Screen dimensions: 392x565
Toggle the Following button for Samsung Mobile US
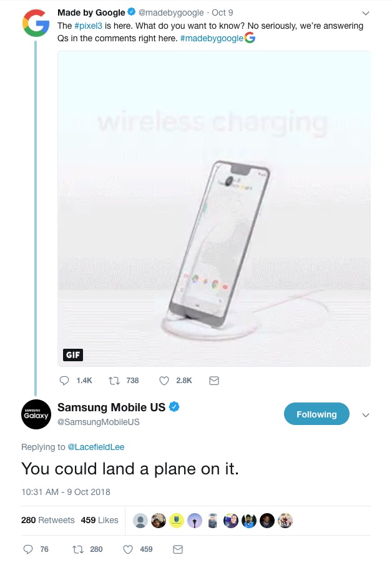tap(316, 414)
